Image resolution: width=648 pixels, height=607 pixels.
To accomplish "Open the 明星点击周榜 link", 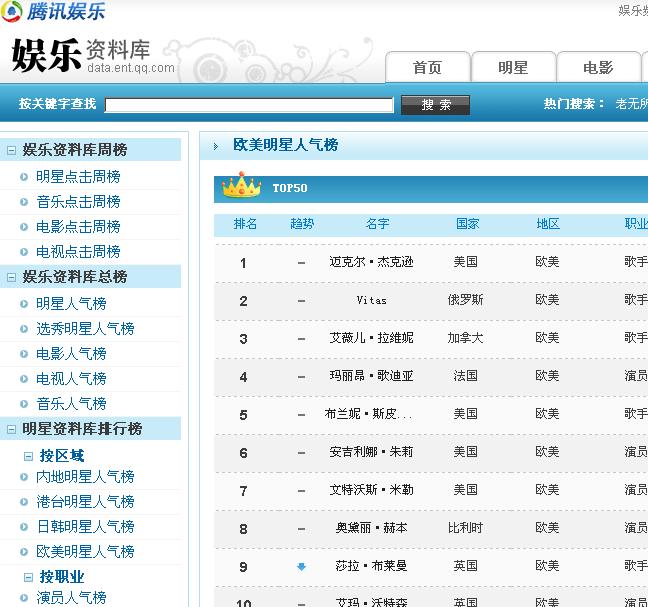I will pyautogui.click(x=78, y=177).
